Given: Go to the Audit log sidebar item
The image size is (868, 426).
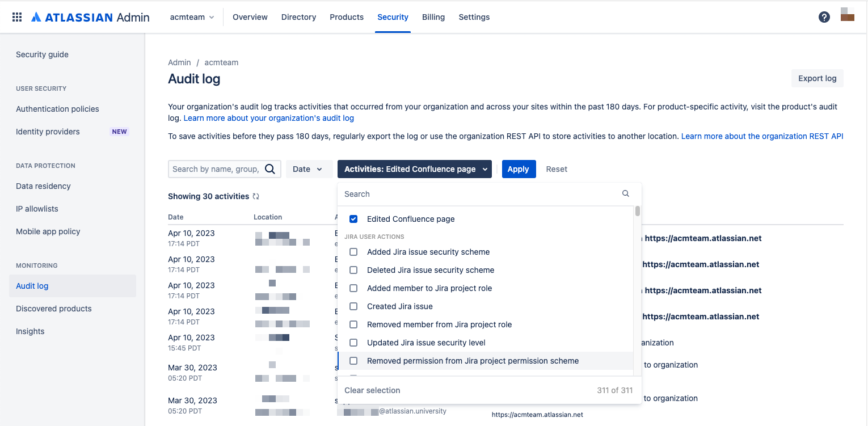Looking at the screenshot, I should [x=32, y=286].
